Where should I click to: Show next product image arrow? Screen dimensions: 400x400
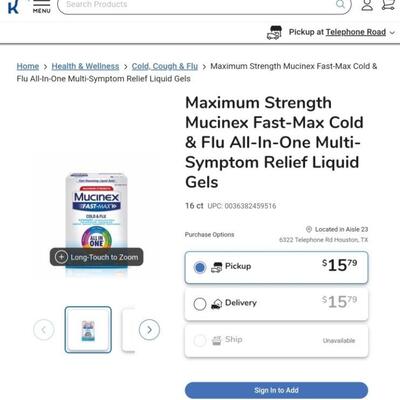(x=149, y=330)
